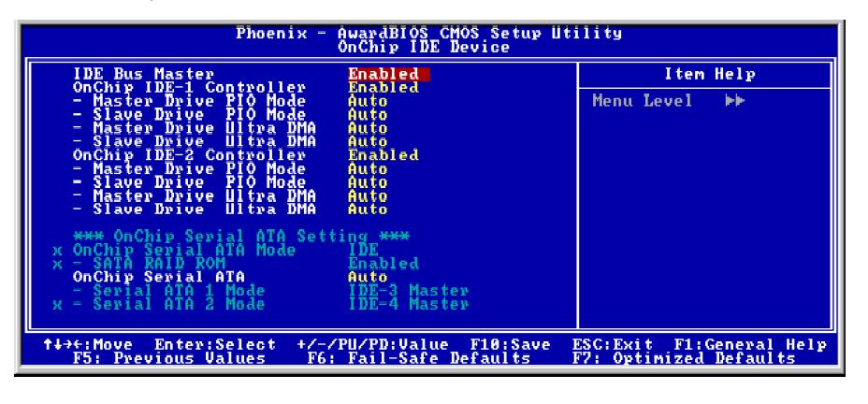
Task: Click the x marker beside OnChip Serial ATA Mode
Action: click(58, 252)
